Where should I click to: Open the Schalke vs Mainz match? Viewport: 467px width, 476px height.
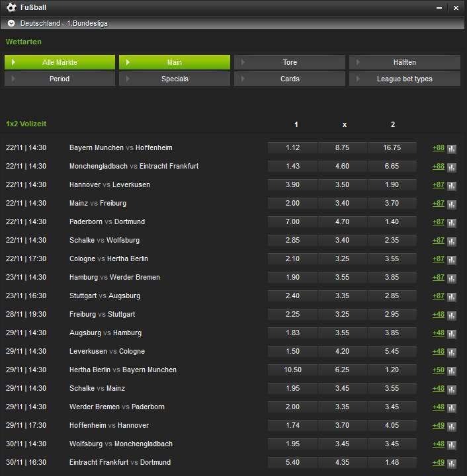pyautogui.click(x=97, y=389)
